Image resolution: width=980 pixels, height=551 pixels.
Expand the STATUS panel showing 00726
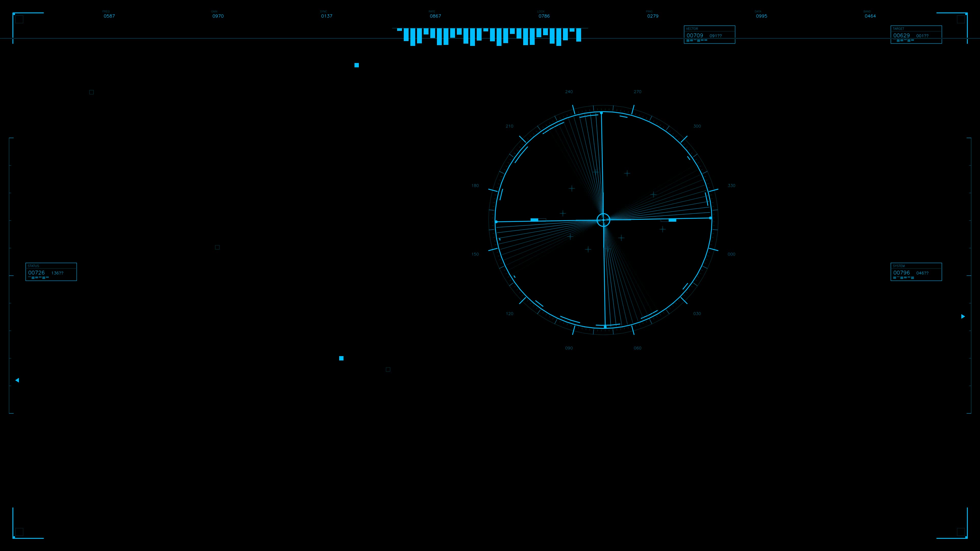pos(36,273)
